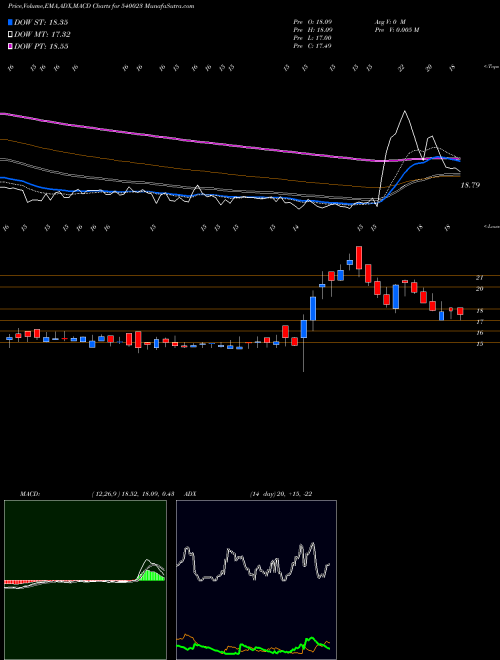The height and width of the screenshot is (660, 500).
Task: Select the 'DOW PT: 18.55' legend text
Action: (41, 46)
